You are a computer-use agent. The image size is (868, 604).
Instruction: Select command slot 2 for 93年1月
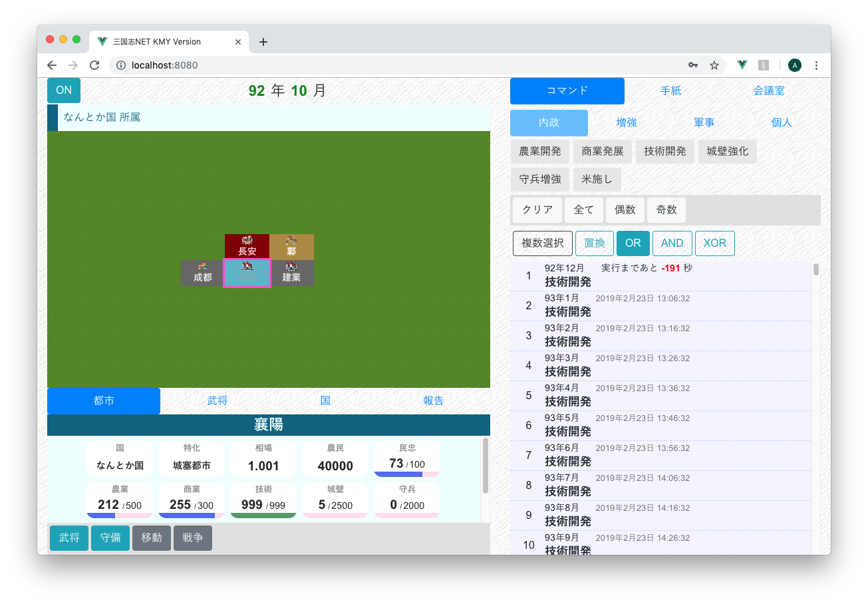point(660,306)
